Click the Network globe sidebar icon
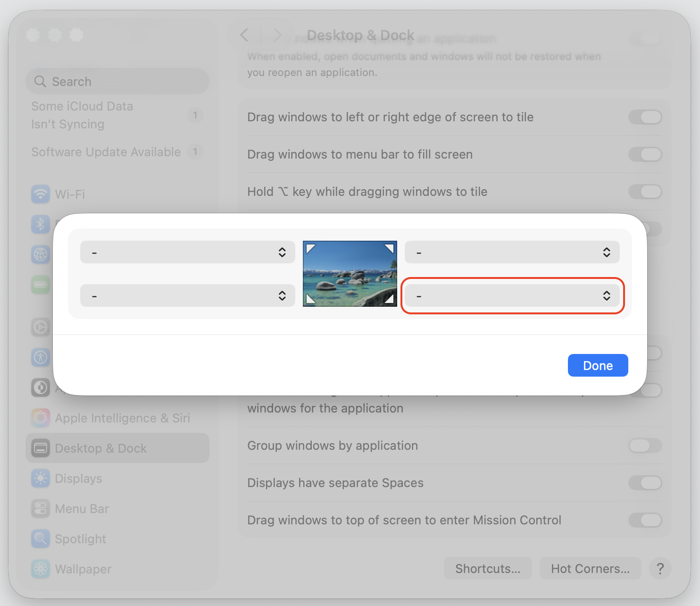The height and width of the screenshot is (606, 700). tap(41, 254)
